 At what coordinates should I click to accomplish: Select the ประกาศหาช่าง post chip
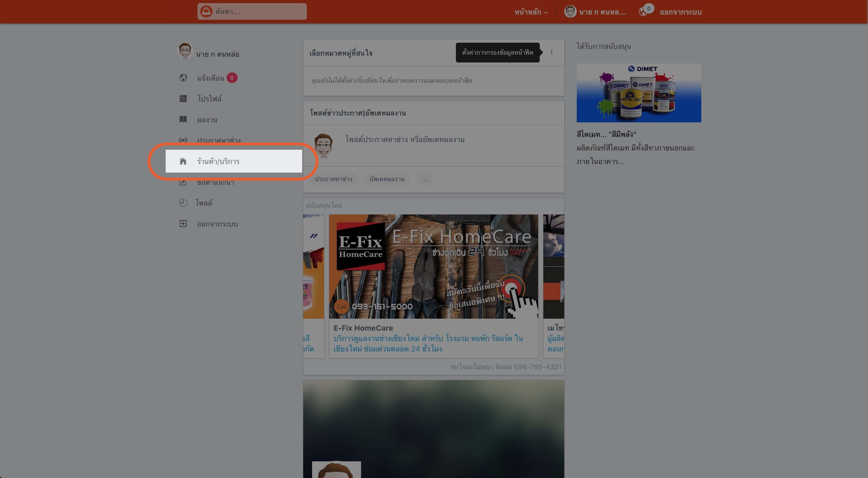(x=333, y=179)
